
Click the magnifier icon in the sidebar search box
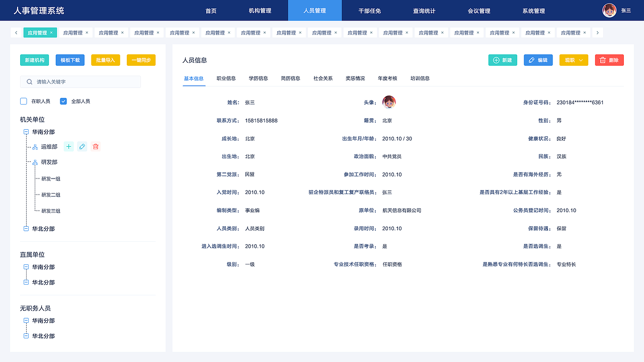(29, 81)
